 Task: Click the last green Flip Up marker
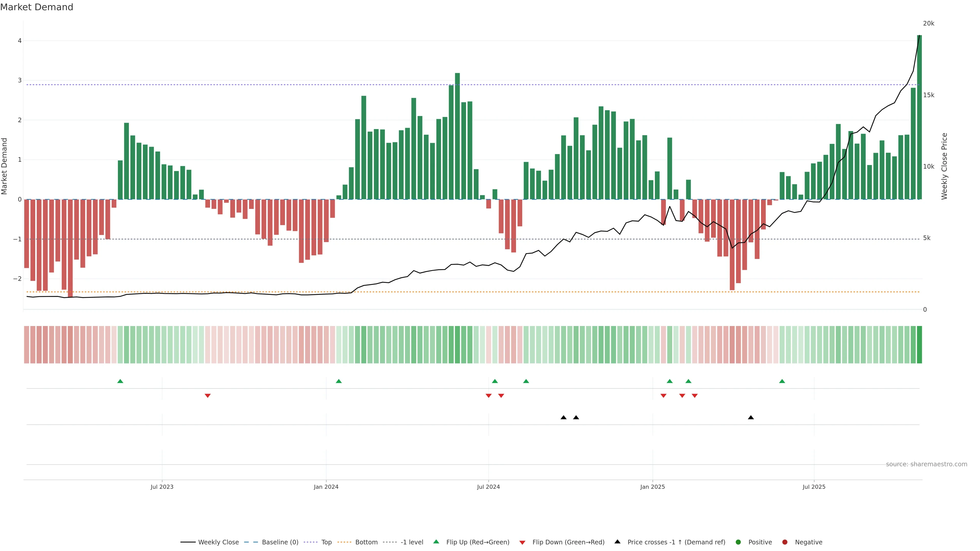click(x=782, y=381)
